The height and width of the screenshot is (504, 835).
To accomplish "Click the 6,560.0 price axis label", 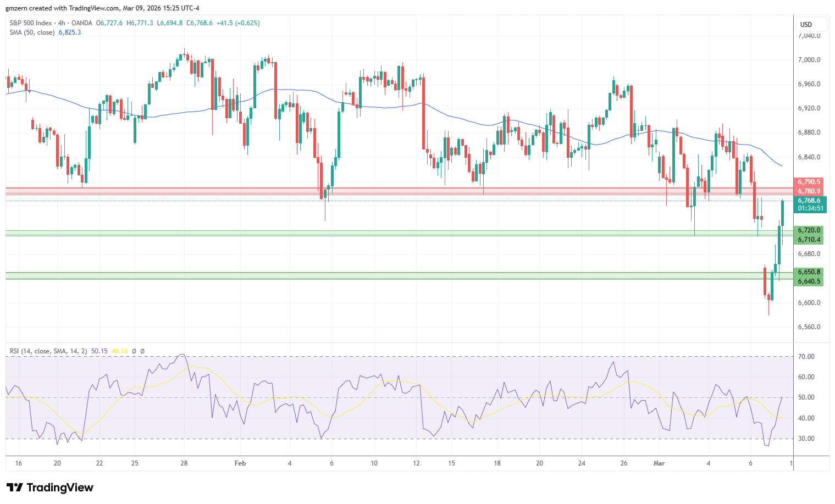I will pyautogui.click(x=809, y=327).
